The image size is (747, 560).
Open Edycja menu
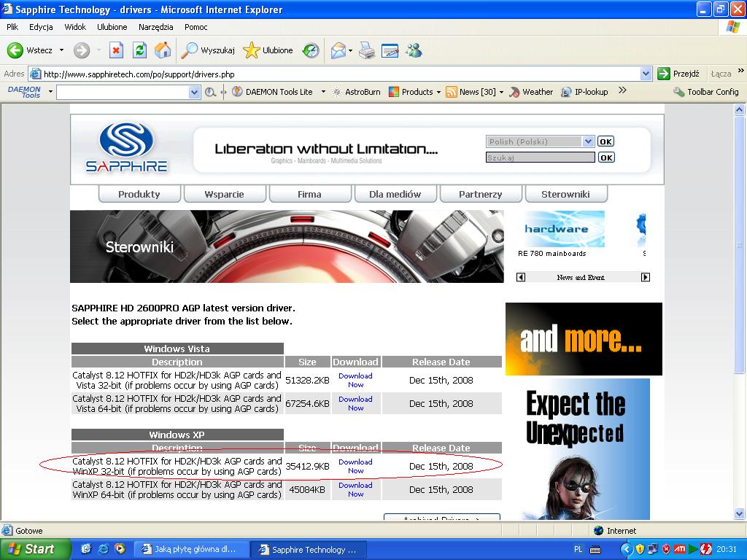[x=41, y=27]
